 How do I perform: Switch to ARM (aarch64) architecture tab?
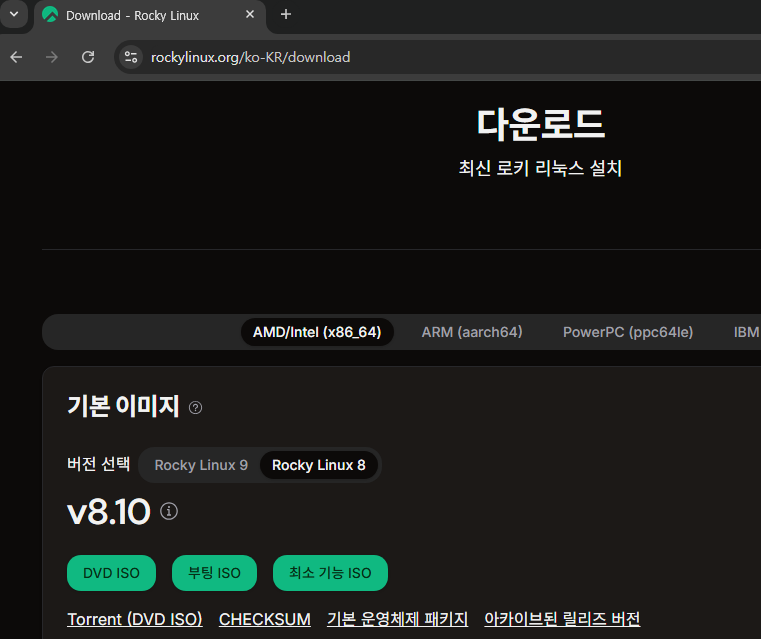coord(472,332)
